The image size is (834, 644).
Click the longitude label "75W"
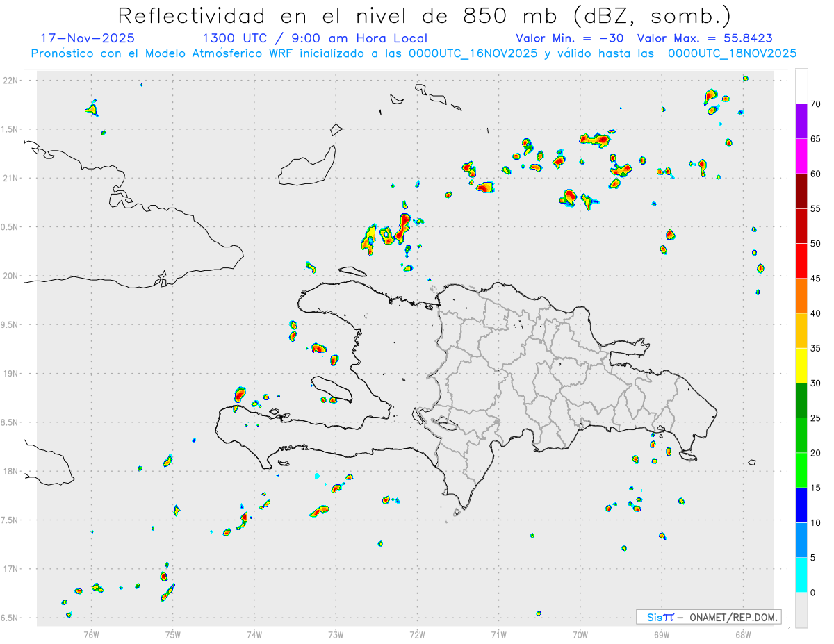(x=172, y=634)
